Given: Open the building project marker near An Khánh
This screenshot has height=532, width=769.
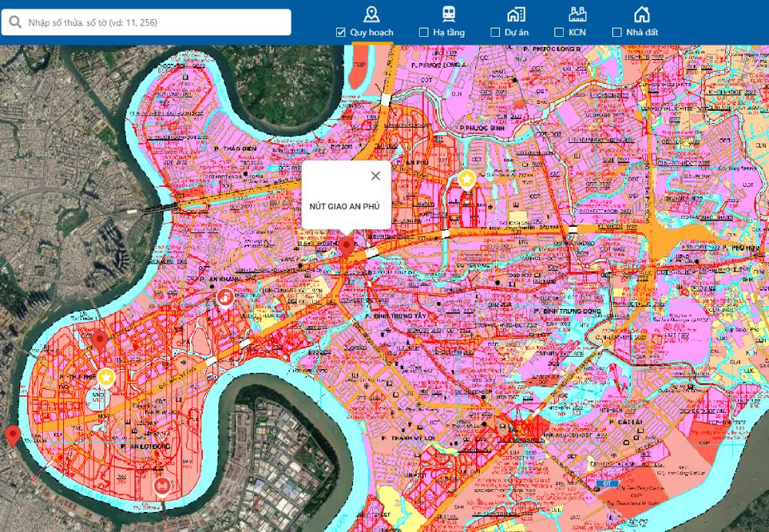Looking at the screenshot, I should [225, 296].
